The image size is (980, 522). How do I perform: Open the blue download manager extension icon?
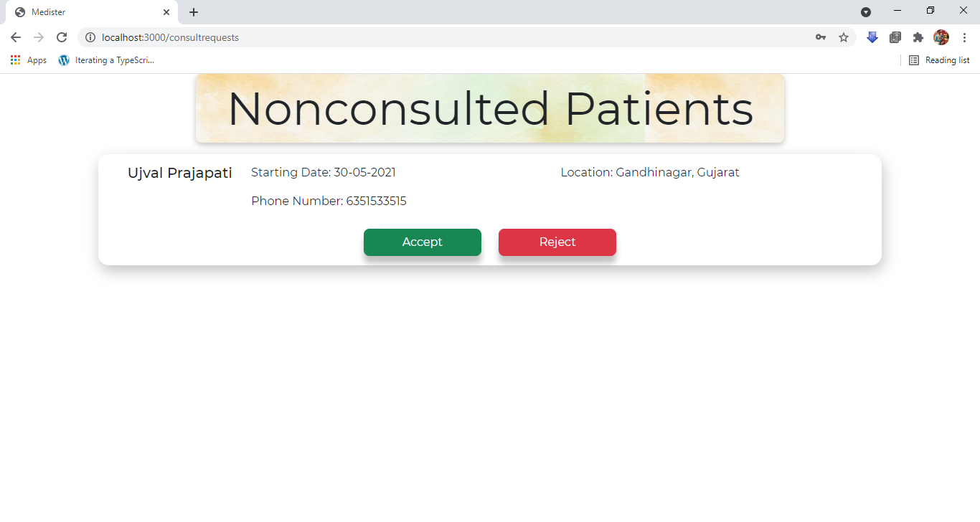[872, 37]
